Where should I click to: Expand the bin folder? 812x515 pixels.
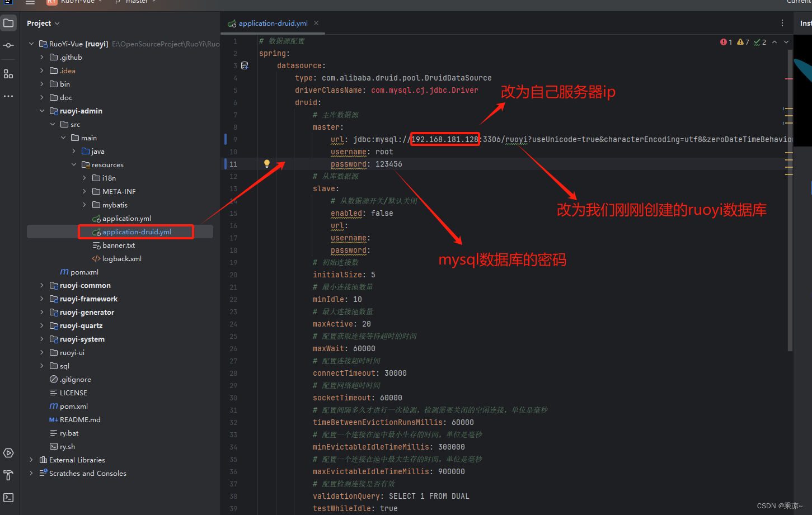point(42,84)
